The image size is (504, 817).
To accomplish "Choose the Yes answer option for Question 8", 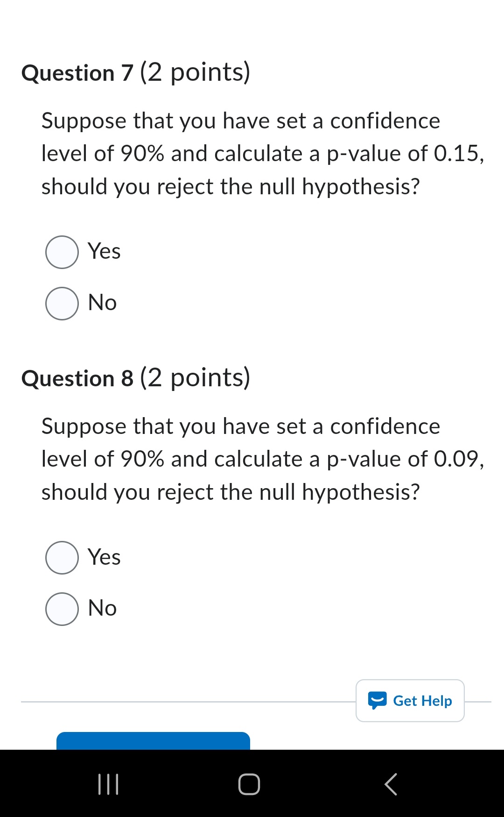I will [x=62, y=557].
